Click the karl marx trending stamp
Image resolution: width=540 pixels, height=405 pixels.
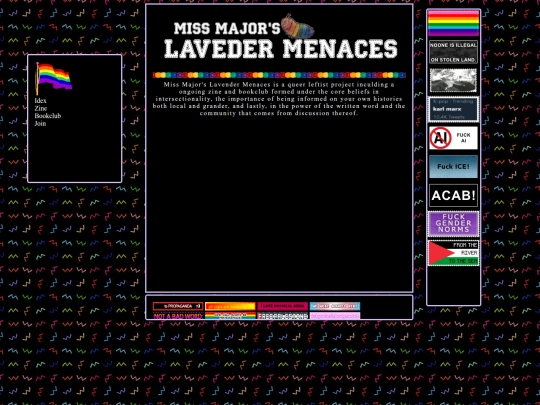point(453,109)
